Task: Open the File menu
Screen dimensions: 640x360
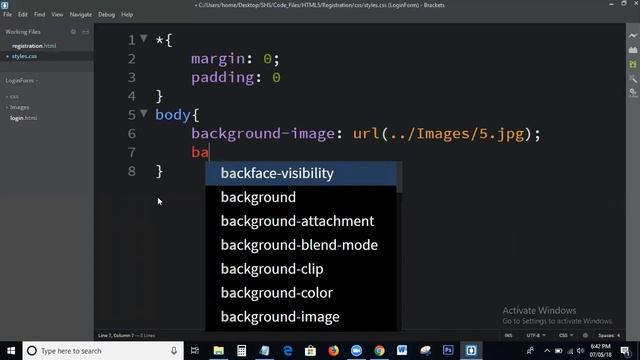Action: point(7,14)
